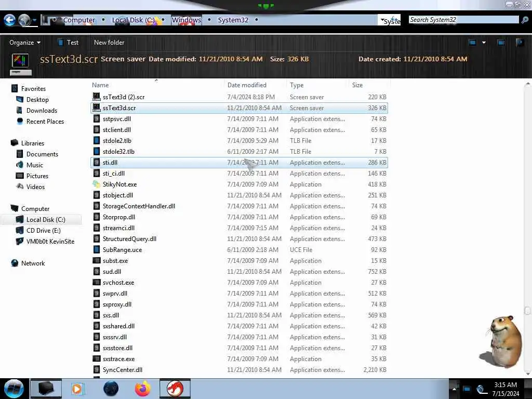532x399 pixels.
Task: Click the change view icon
Action: tap(472, 43)
